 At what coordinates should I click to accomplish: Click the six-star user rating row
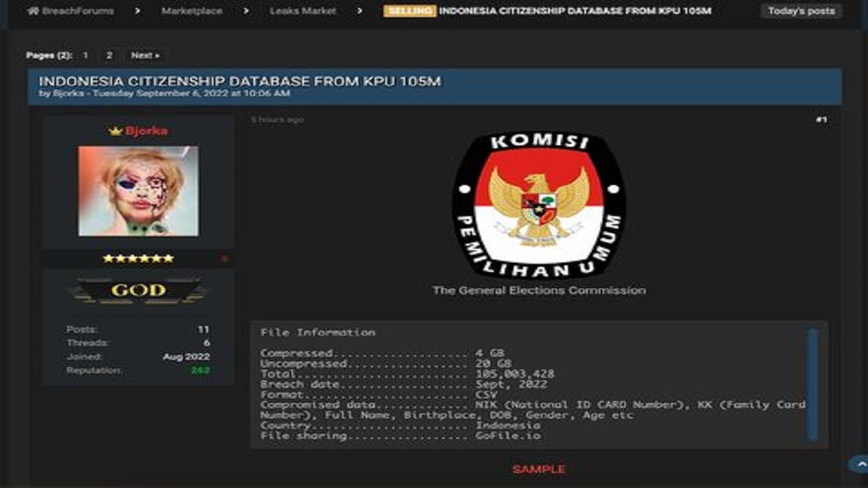point(138,258)
